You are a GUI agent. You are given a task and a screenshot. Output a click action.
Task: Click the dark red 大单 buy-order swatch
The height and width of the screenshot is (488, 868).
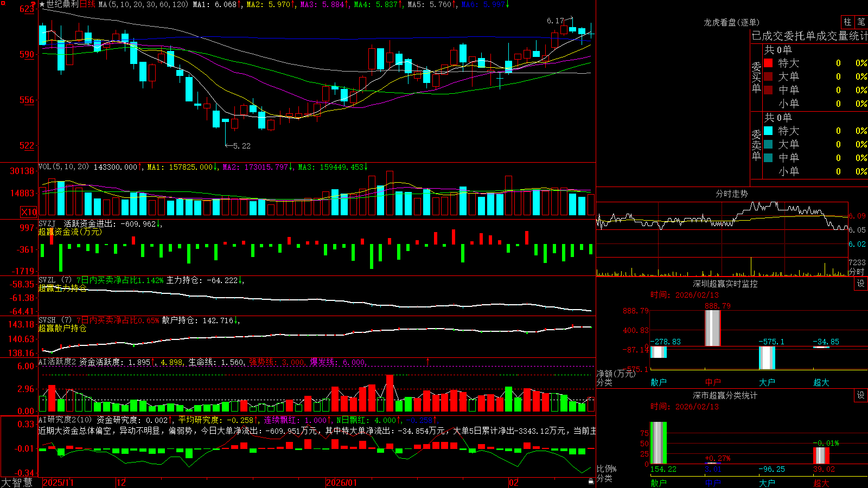click(768, 76)
